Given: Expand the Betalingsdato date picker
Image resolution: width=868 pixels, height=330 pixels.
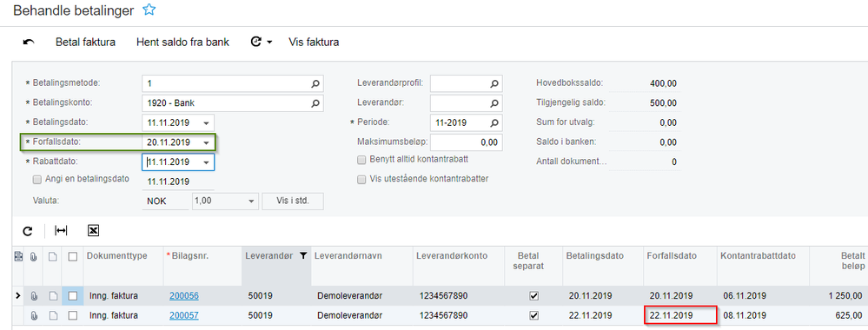Looking at the screenshot, I should tap(206, 123).
